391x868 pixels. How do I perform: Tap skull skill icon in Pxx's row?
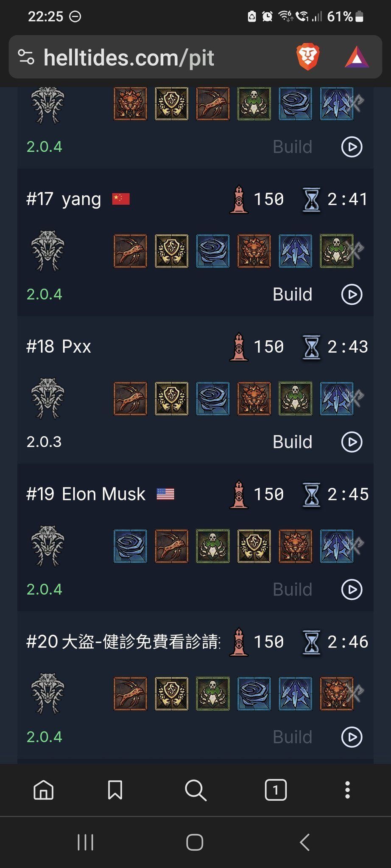(295, 398)
